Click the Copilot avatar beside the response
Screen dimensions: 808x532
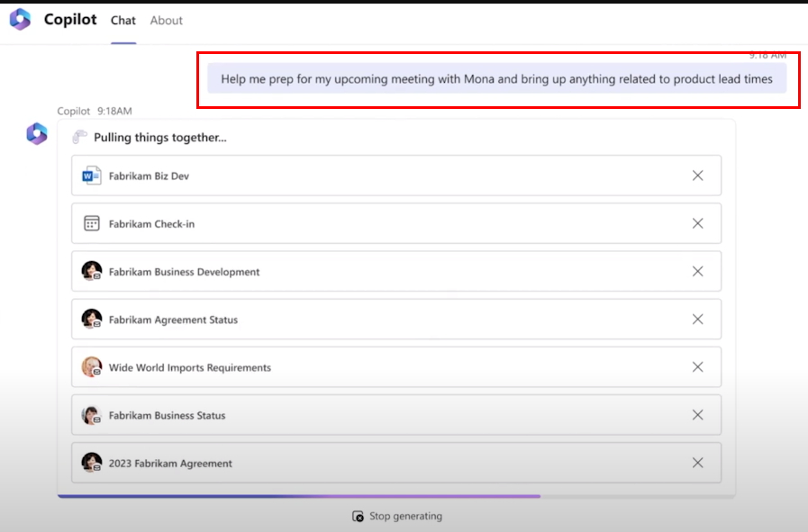[37, 134]
